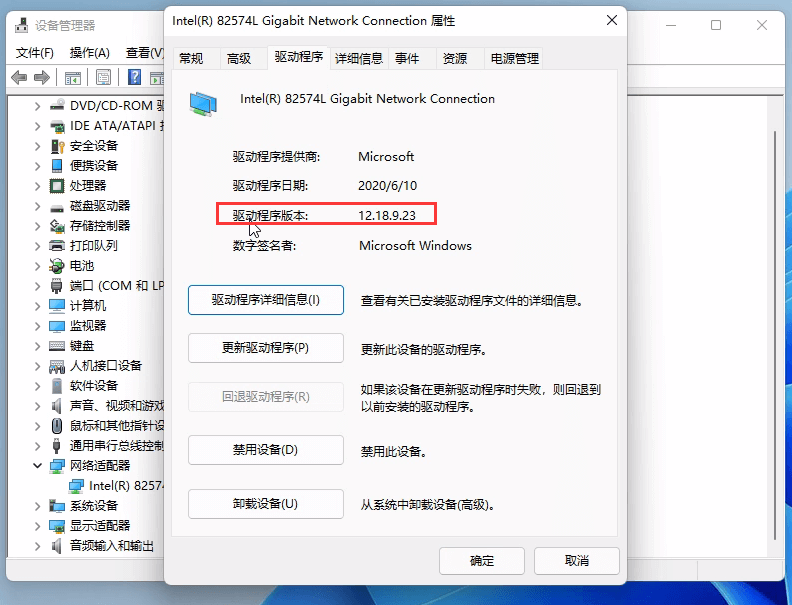The height and width of the screenshot is (605, 792).
Task: Click the back arrow toolbar icon
Action: (19, 78)
